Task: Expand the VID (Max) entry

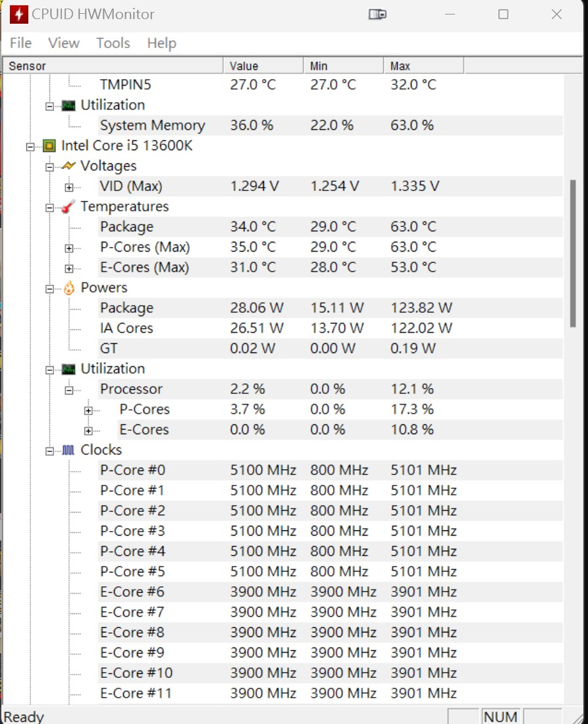Action: (68, 188)
